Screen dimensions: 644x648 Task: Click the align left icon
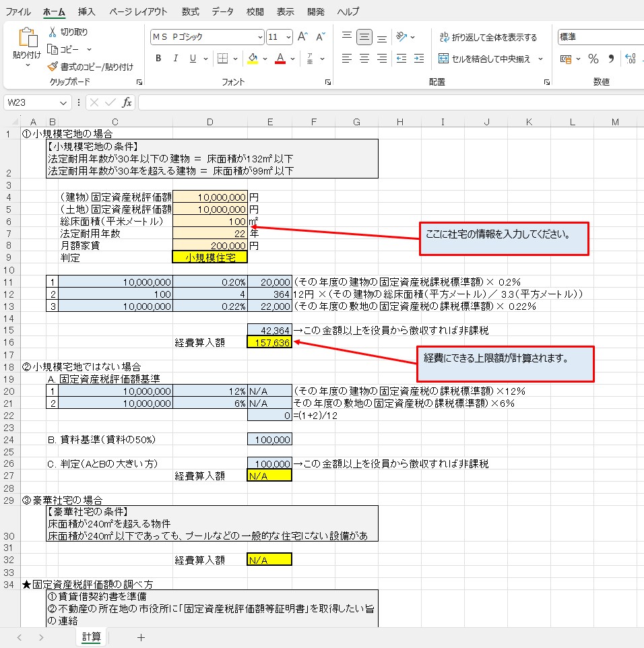pyautogui.click(x=347, y=59)
